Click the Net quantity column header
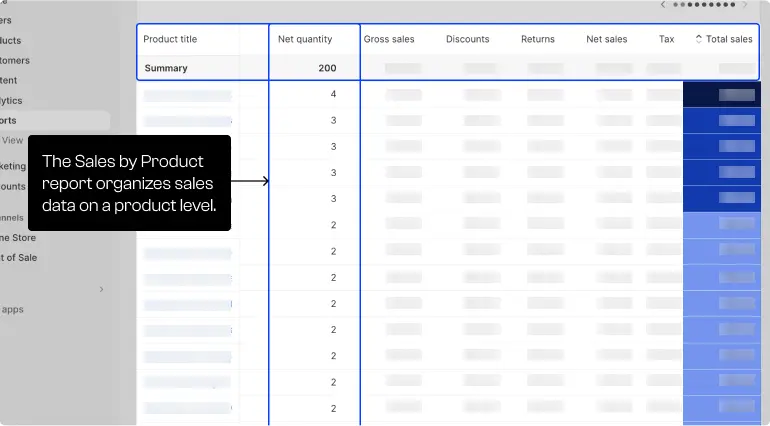The image size is (770, 426). [x=305, y=39]
